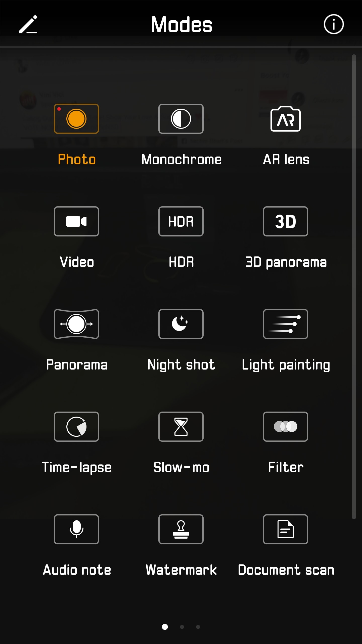Image resolution: width=362 pixels, height=644 pixels.
Task: Select the 3D panorama icon
Action: [286, 221]
